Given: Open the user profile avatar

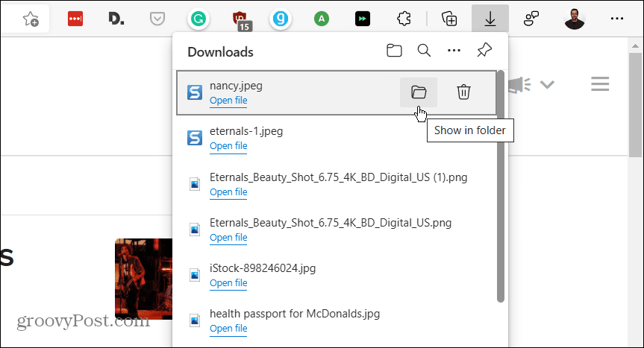Looking at the screenshot, I should 575,19.
